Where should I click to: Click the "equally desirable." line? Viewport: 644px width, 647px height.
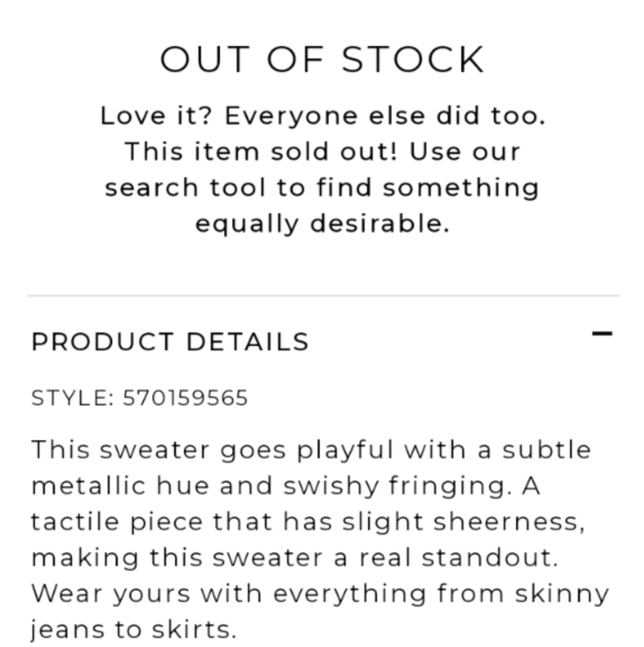click(x=322, y=224)
